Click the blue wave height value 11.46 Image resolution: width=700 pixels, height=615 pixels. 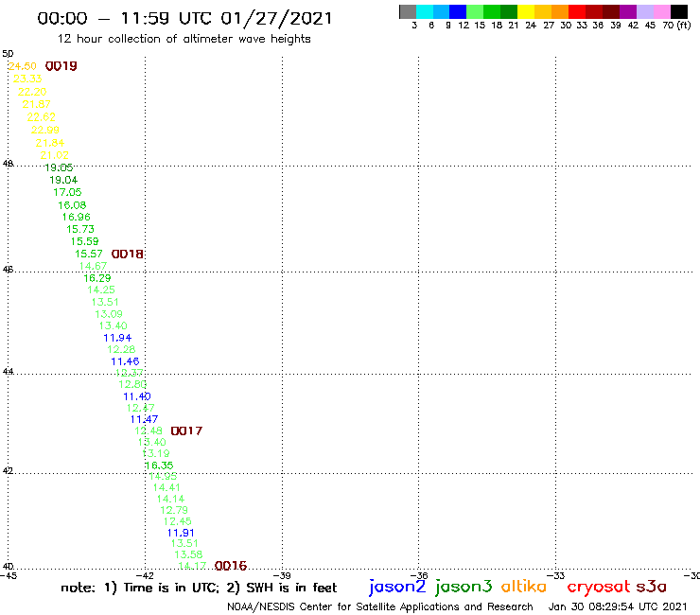(x=125, y=361)
